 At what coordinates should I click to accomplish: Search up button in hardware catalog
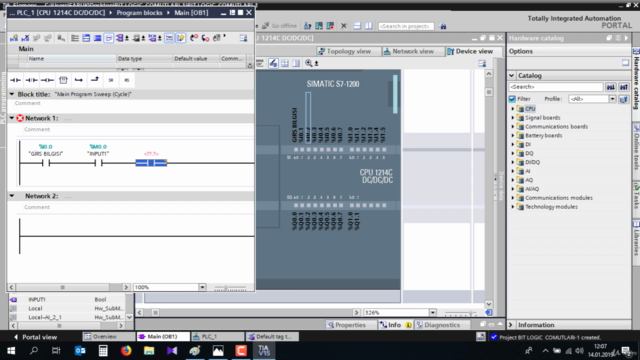point(624,87)
